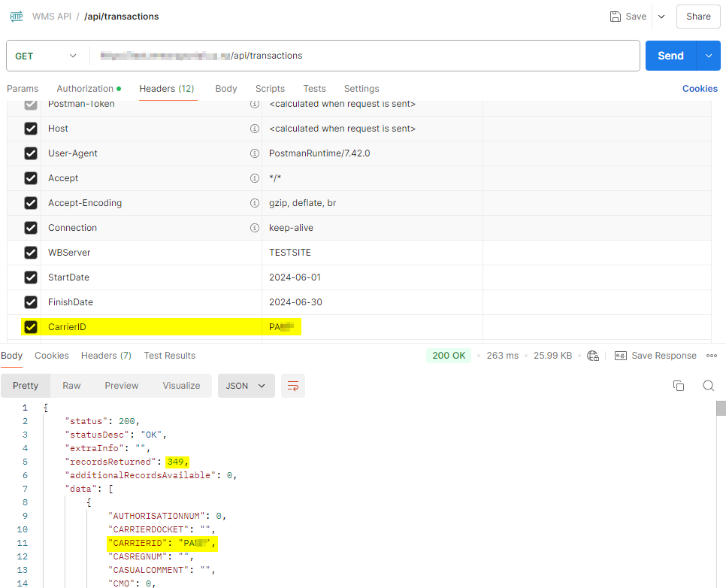Uncheck the Accept header checkbox
The image size is (726, 588).
31,178
